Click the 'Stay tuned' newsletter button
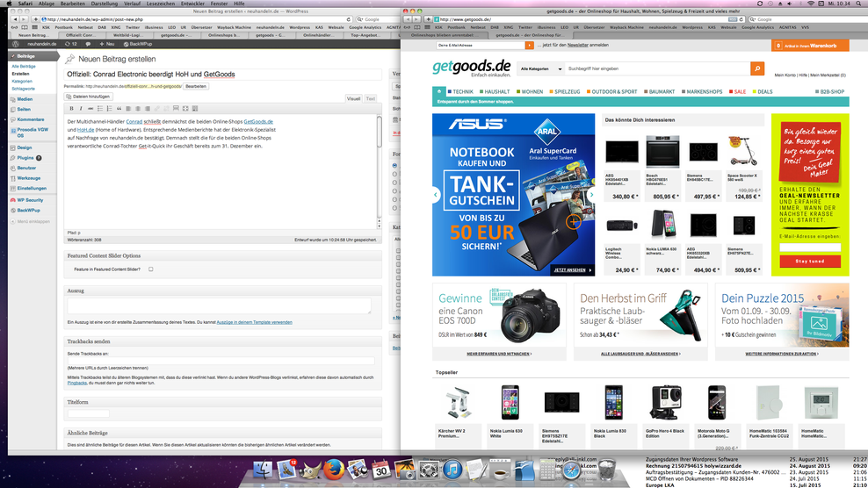The image size is (868, 488). [x=810, y=262]
